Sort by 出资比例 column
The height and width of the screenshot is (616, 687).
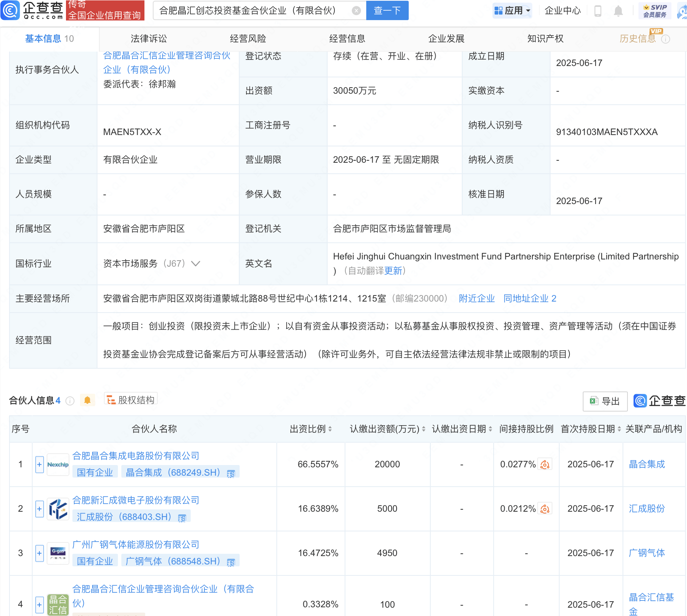(x=330, y=429)
